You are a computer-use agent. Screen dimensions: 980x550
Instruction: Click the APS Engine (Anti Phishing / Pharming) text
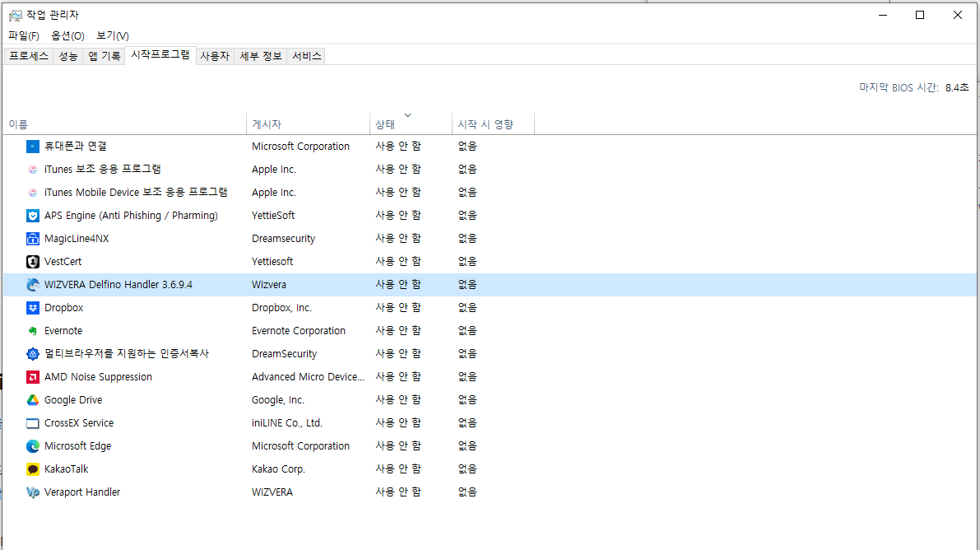[132, 216]
